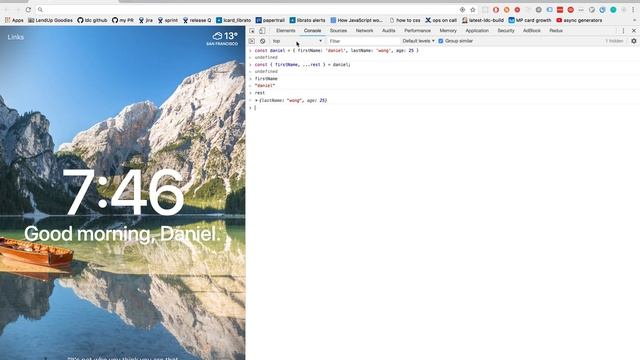Image resolution: width=640 pixels, height=360 pixels.
Task: Open the Application tab
Action: [477, 31]
